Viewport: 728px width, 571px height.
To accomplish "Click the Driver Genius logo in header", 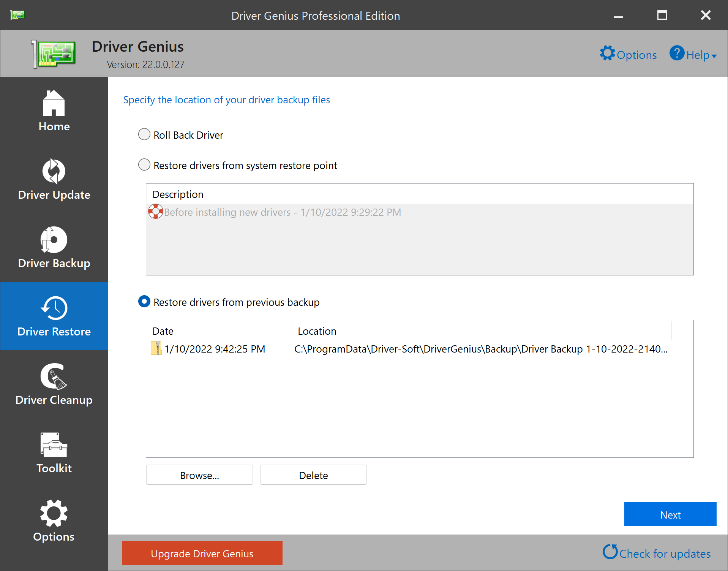I will click(54, 54).
